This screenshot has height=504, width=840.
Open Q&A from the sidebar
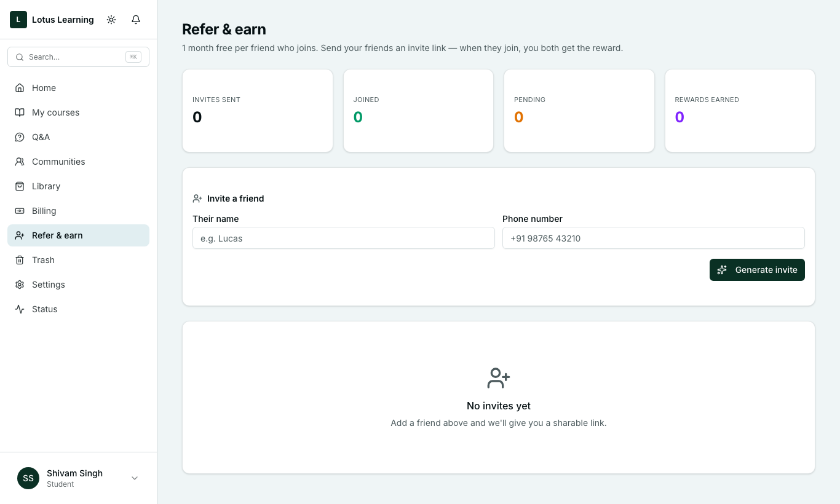click(78, 137)
